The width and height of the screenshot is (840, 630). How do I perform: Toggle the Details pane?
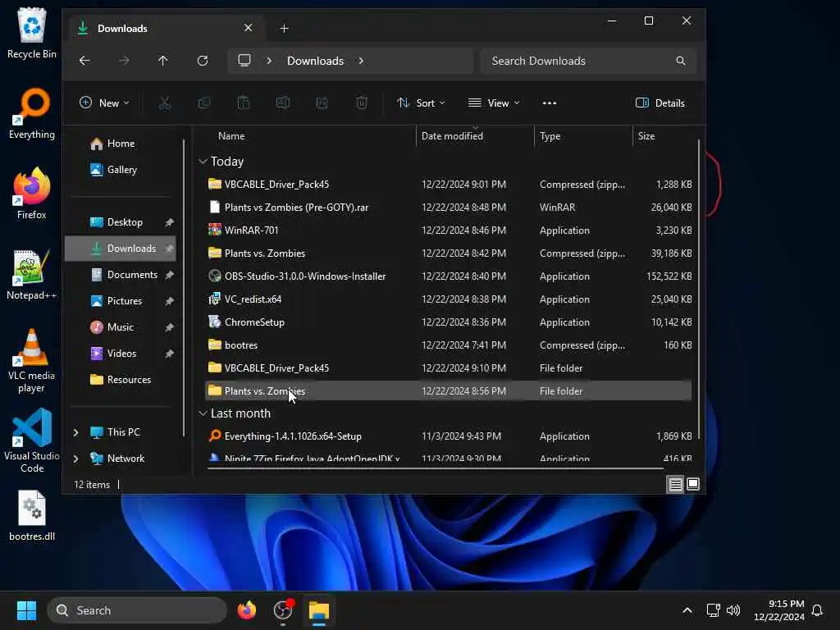click(x=660, y=103)
